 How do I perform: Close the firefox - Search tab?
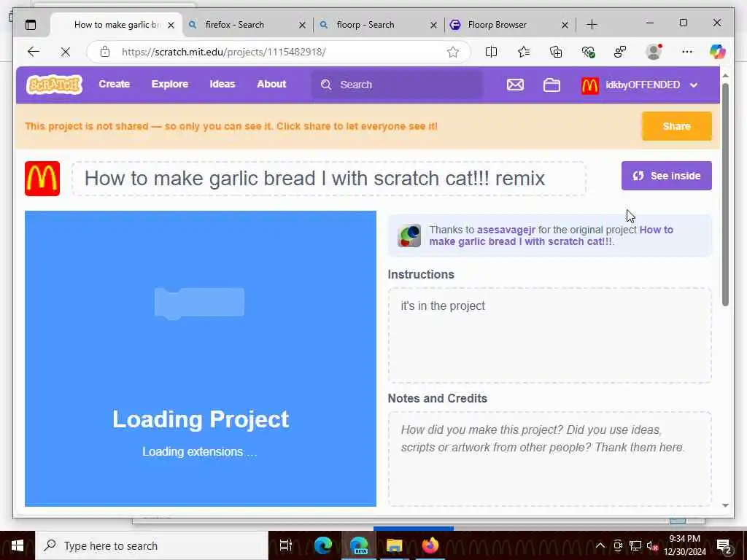click(x=302, y=25)
